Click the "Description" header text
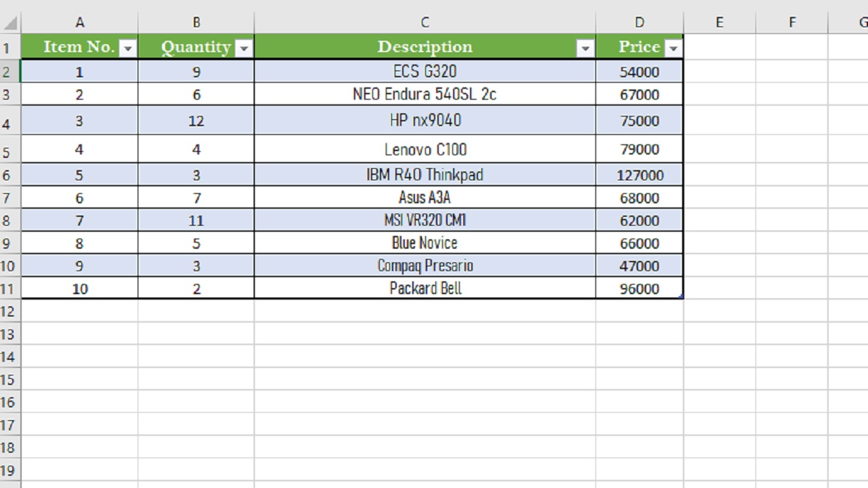This screenshot has width=868, height=488. 425,47
